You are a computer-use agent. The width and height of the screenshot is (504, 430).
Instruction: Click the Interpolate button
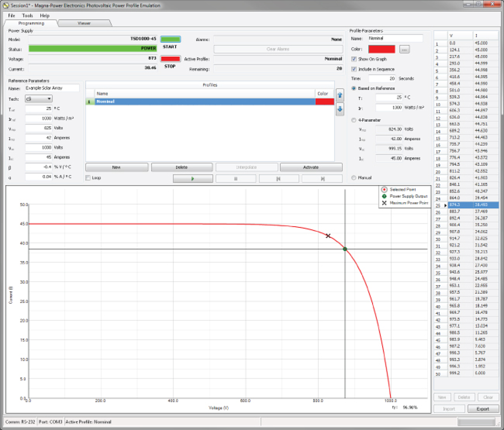[246, 167]
